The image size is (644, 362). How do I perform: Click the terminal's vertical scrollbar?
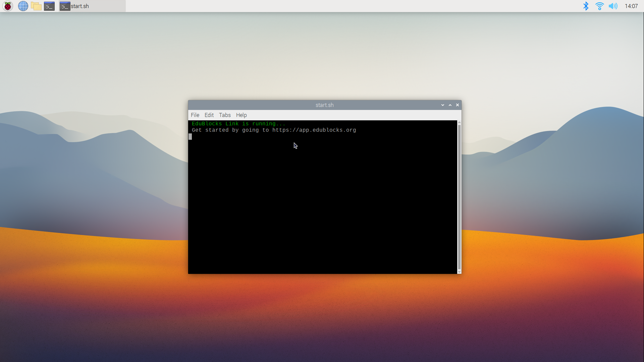(459, 197)
